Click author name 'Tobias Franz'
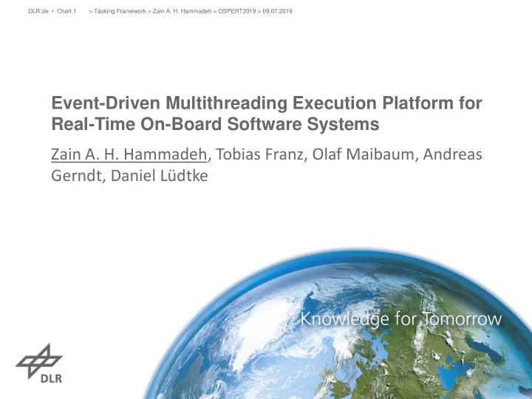532x399 pixels. [x=259, y=154]
